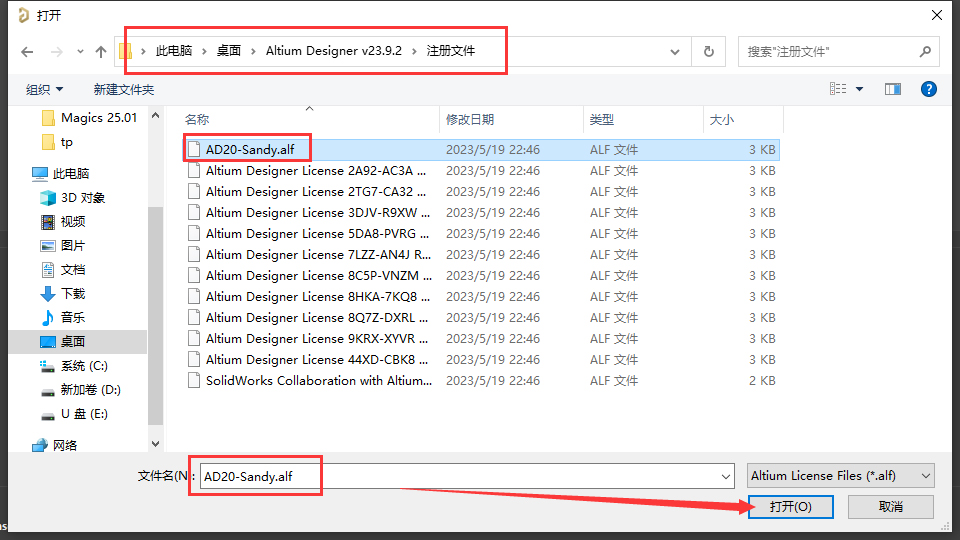This screenshot has width=960, height=540.
Task: Select 桌面 in navigation tree
Action: (78, 342)
